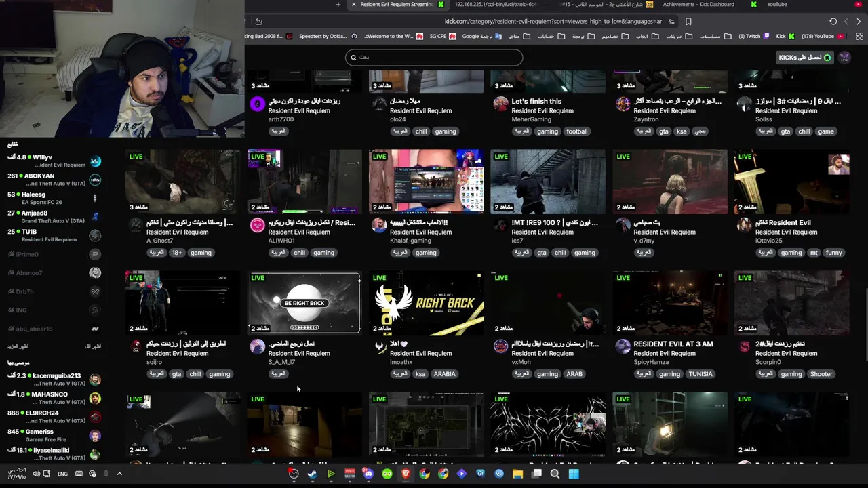Expand the تنزيلات bookmarks folder
868x488 pixels.
679,37
